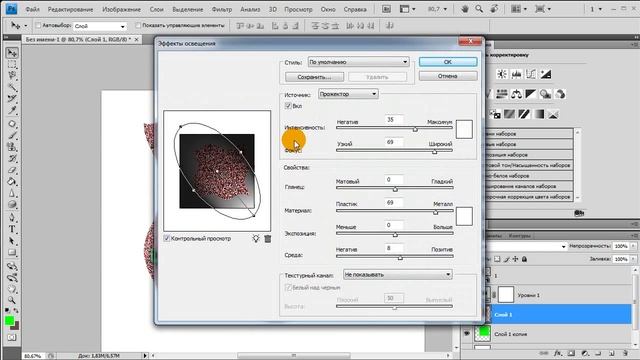The height and width of the screenshot is (360, 640).
Task: Click the layer style fx icon
Action: click(558, 353)
